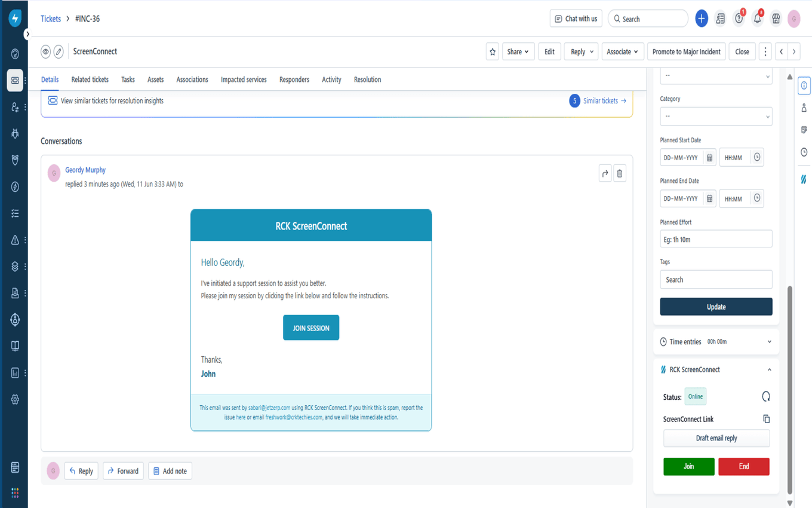
Task: Click the top Search box
Action: (x=648, y=19)
